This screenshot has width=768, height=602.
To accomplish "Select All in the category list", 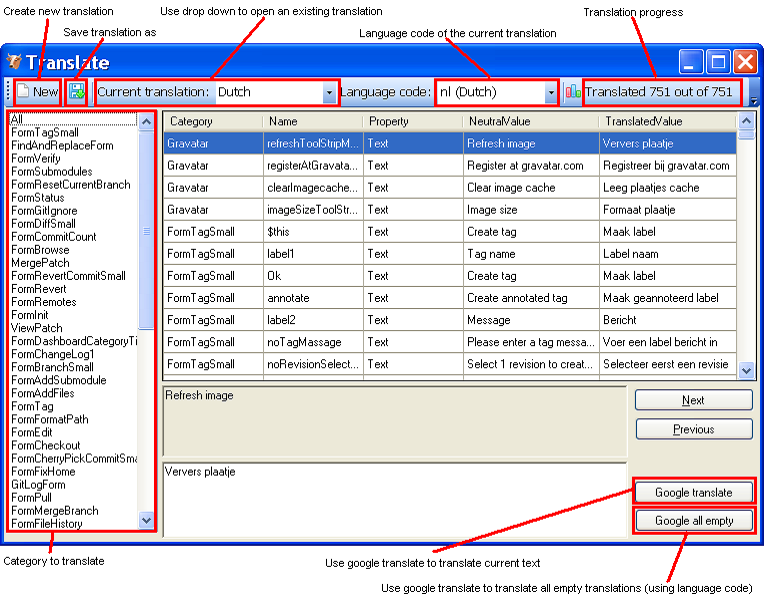I will coord(73,119).
